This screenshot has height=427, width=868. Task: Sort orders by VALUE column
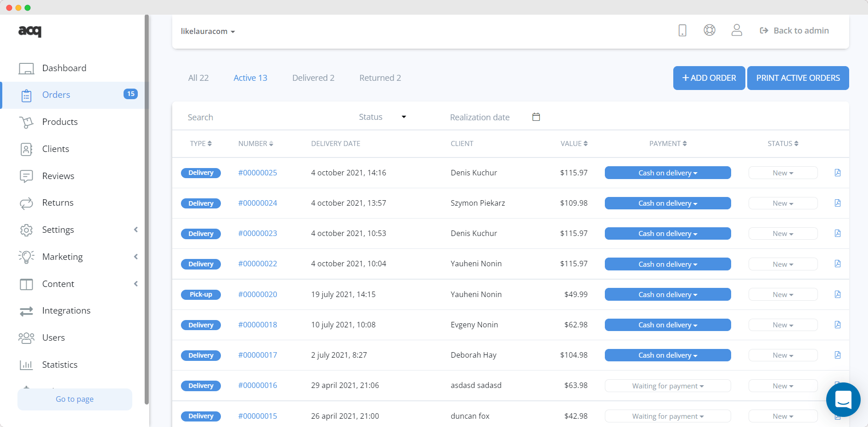tap(574, 144)
